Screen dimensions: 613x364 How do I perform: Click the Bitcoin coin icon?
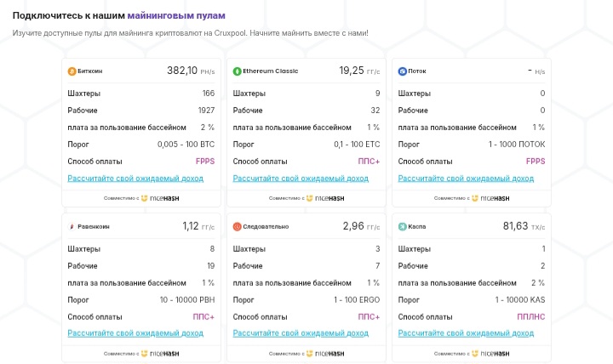coord(72,71)
